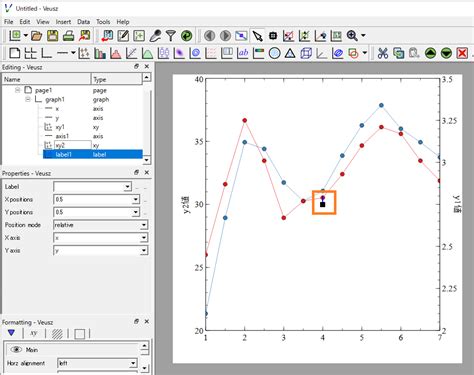Viewport: 474px width, 375px height.
Task: Add a function plot widget icon
Action: pos(147,53)
